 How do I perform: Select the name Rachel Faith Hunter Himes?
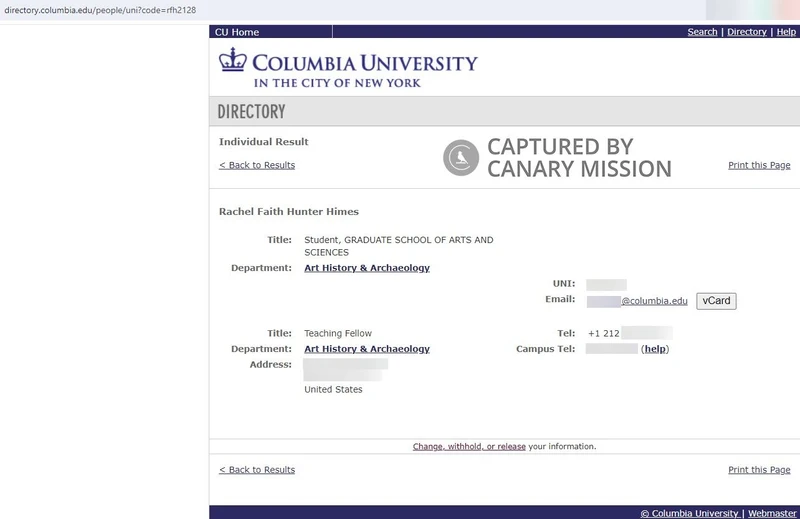click(289, 212)
